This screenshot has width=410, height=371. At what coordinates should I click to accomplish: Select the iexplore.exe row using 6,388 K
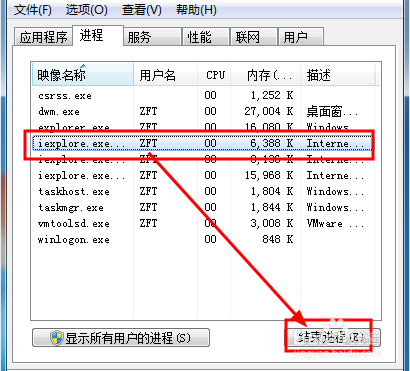pos(202,144)
